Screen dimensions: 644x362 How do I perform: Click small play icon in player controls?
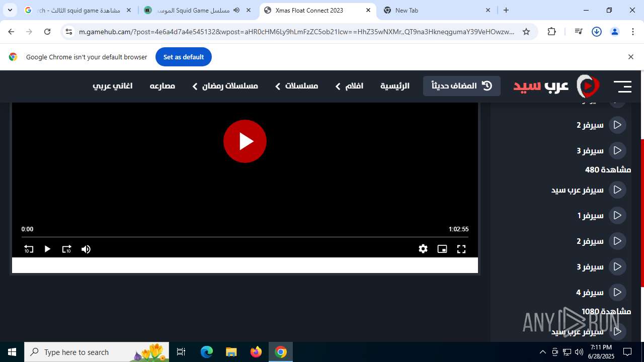(x=47, y=249)
